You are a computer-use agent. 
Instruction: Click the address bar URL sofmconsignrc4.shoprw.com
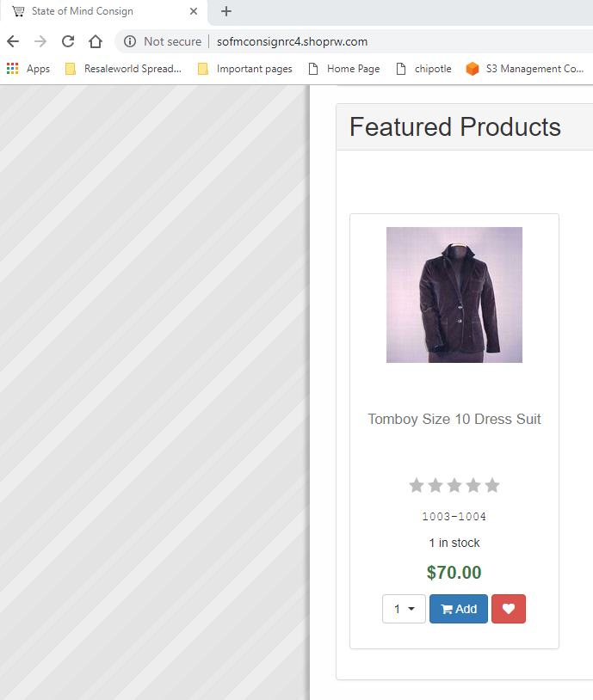[293, 41]
